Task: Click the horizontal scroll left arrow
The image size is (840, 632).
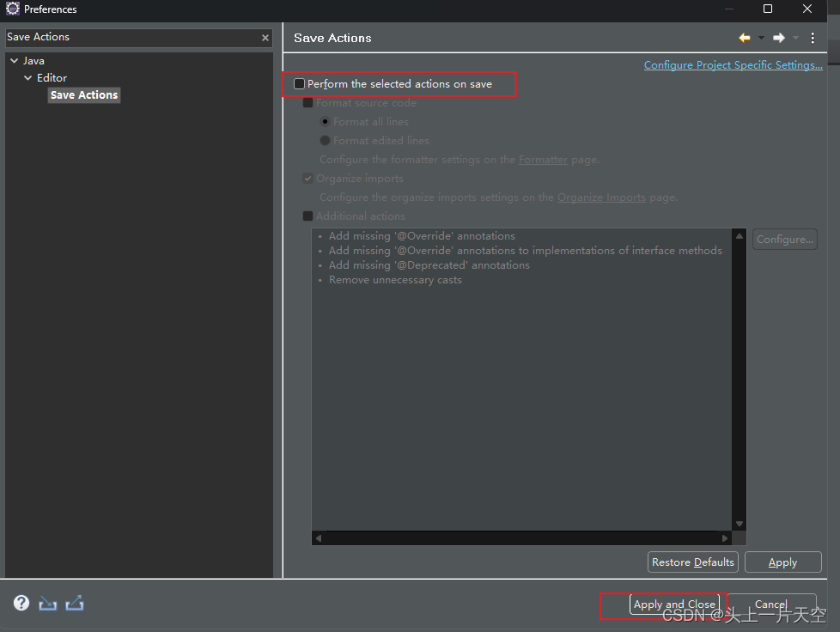Action: (x=319, y=538)
